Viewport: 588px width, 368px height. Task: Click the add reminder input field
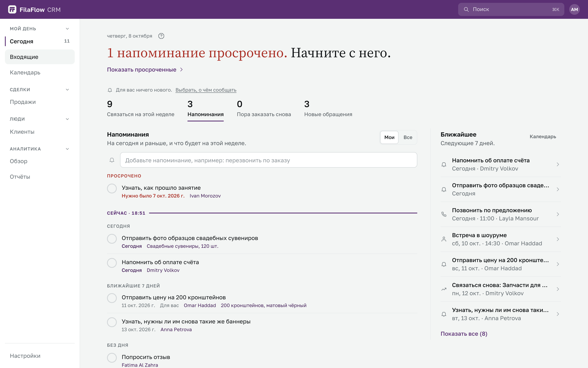click(268, 160)
